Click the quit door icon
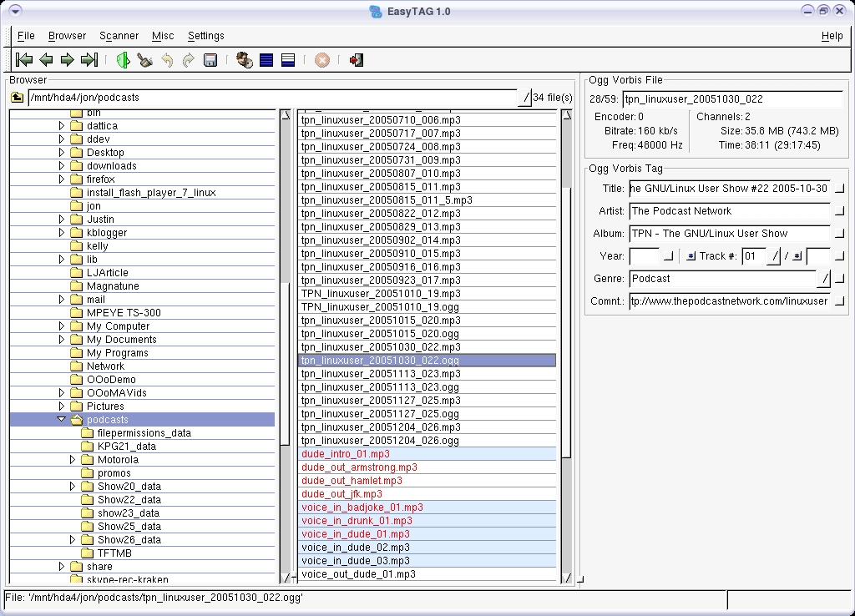 click(357, 60)
